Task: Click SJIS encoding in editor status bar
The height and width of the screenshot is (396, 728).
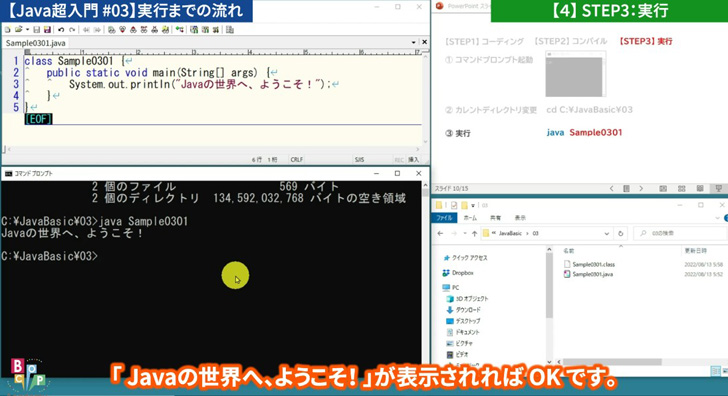Action: (x=359, y=159)
